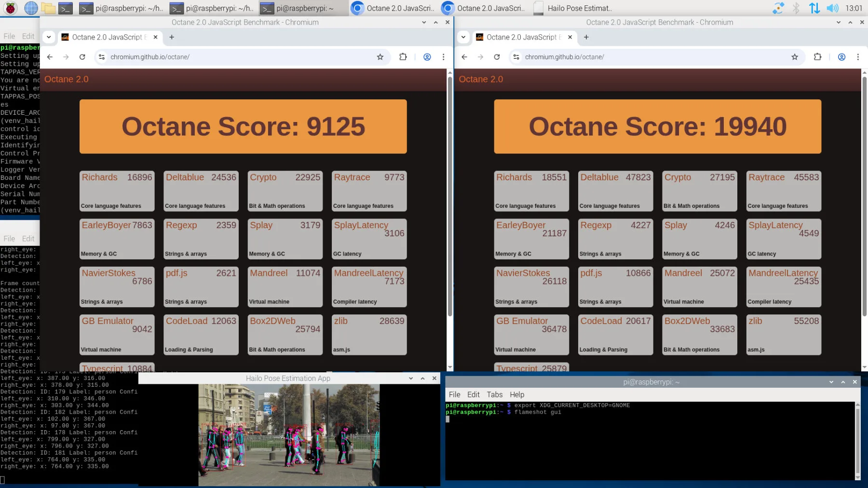Reload the left Octane page

coord(82,57)
